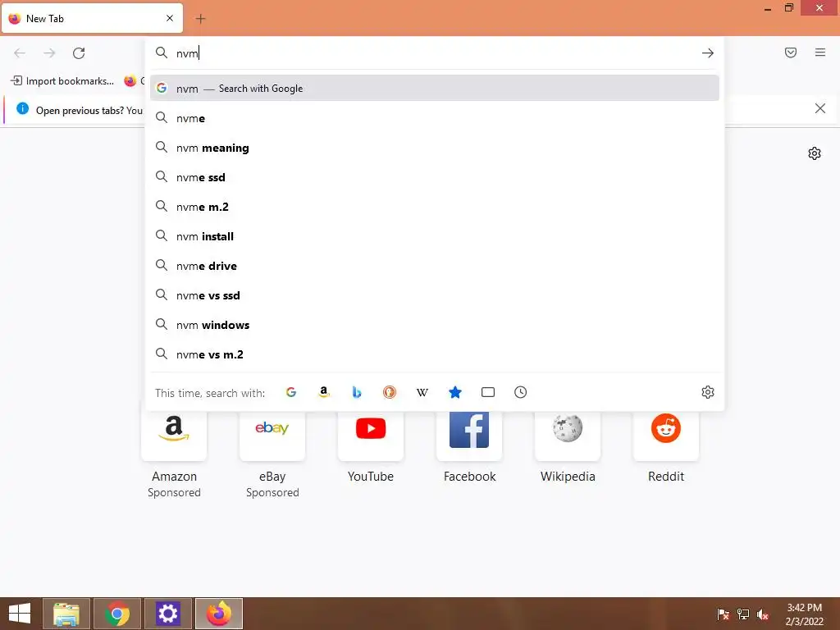The height and width of the screenshot is (630, 840).
Task: Close the New Tab tab
Action: click(170, 18)
